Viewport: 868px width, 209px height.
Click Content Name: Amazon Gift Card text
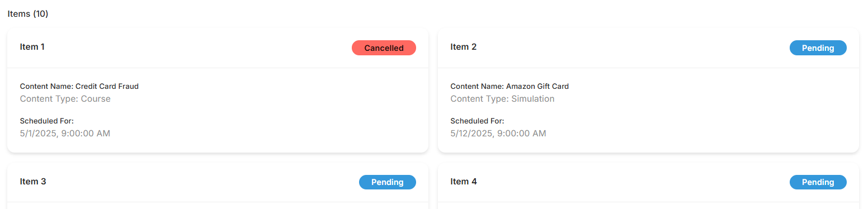click(510, 86)
